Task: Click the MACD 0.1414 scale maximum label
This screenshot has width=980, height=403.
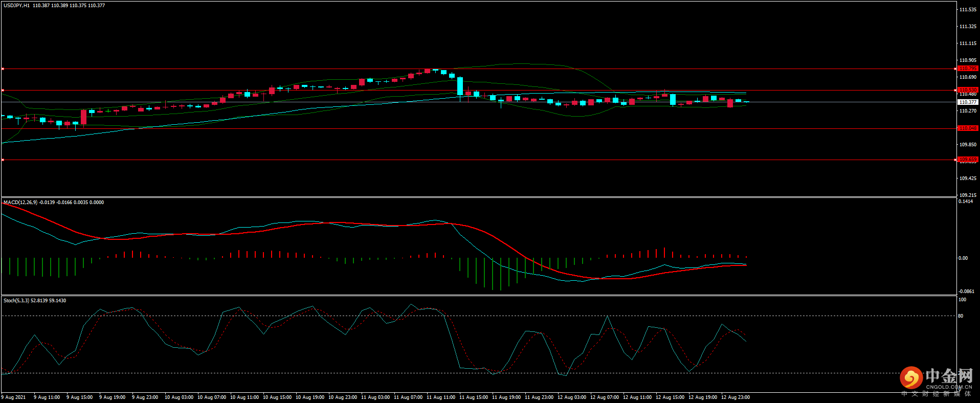Action: pyautogui.click(x=966, y=201)
